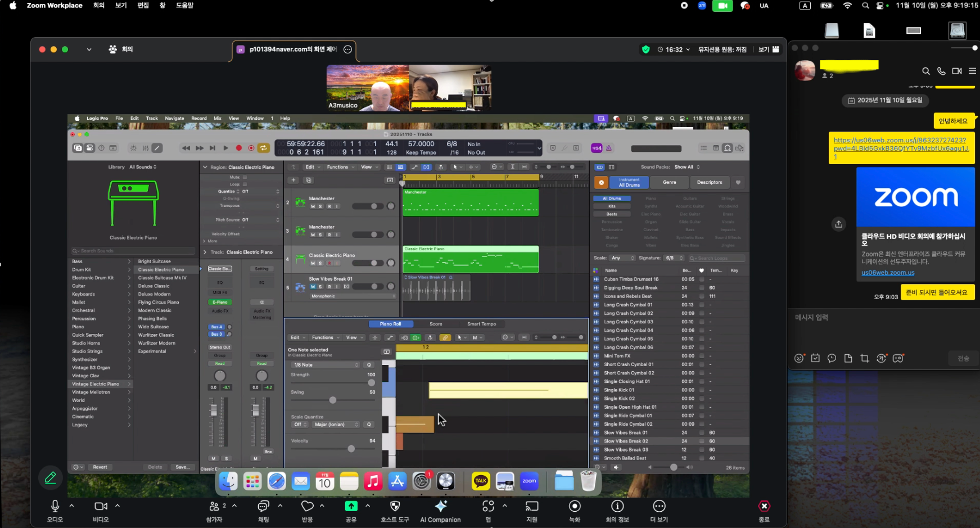Favorite the Cuban Timba Drumset 16 loop
The width and height of the screenshot is (980, 528).
coord(702,279)
